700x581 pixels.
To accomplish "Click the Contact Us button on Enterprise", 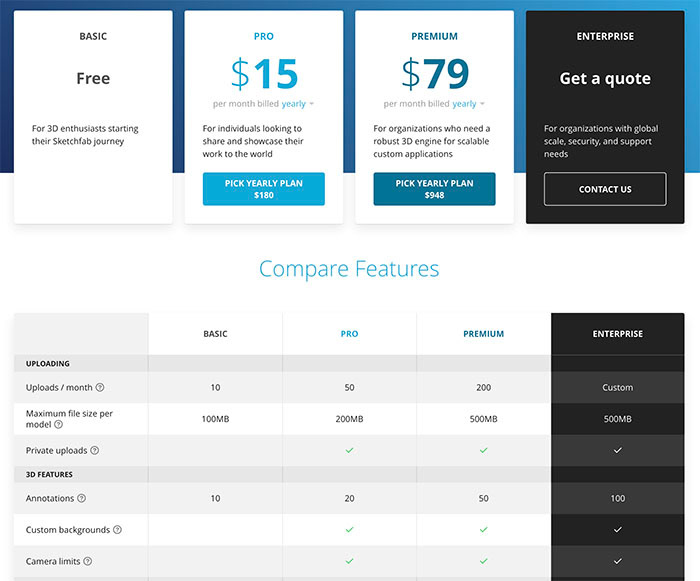I will (x=605, y=189).
